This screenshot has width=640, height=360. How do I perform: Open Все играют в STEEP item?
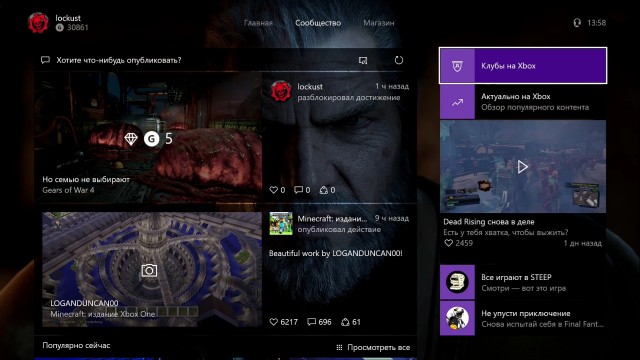tap(523, 282)
